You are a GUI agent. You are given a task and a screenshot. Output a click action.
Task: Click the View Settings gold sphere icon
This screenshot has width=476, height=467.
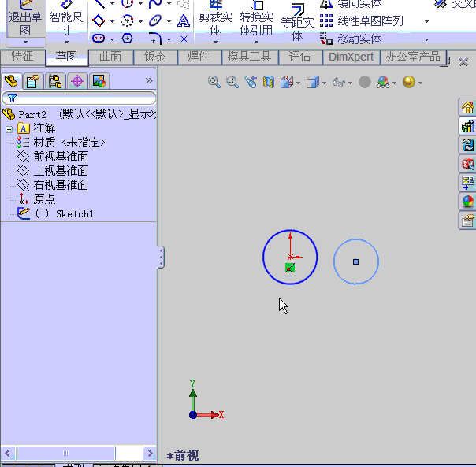(409, 82)
